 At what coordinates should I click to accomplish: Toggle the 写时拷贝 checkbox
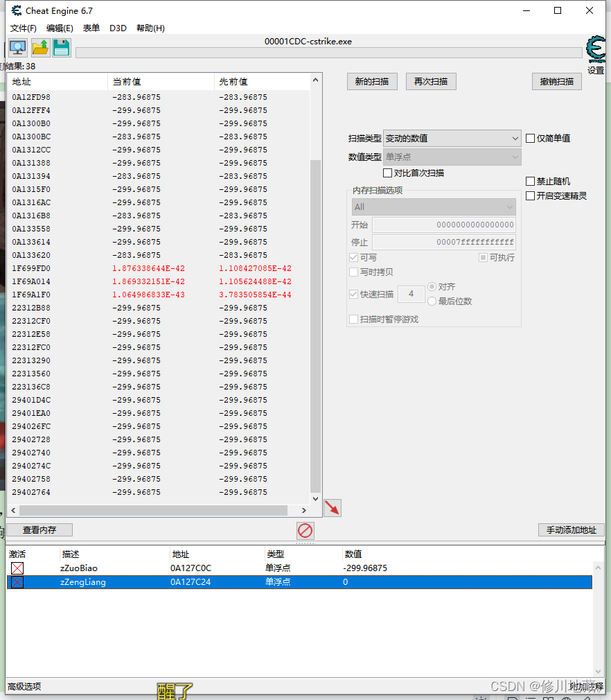pyautogui.click(x=353, y=272)
